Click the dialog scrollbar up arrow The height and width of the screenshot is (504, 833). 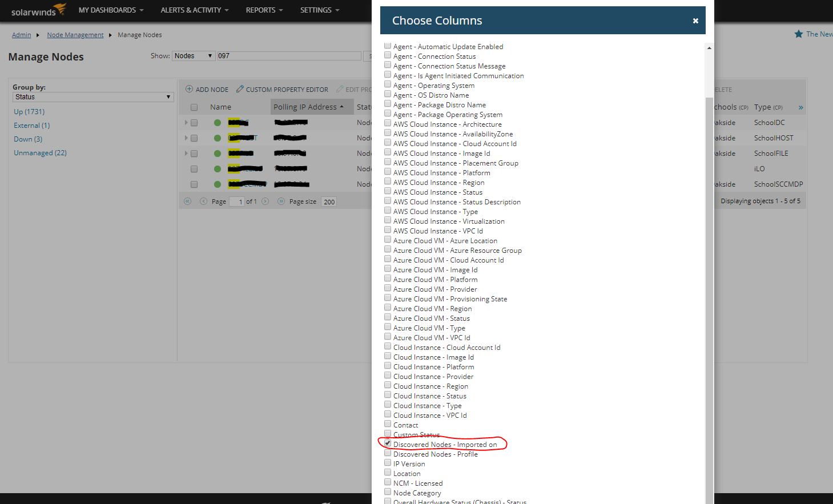(709, 48)
